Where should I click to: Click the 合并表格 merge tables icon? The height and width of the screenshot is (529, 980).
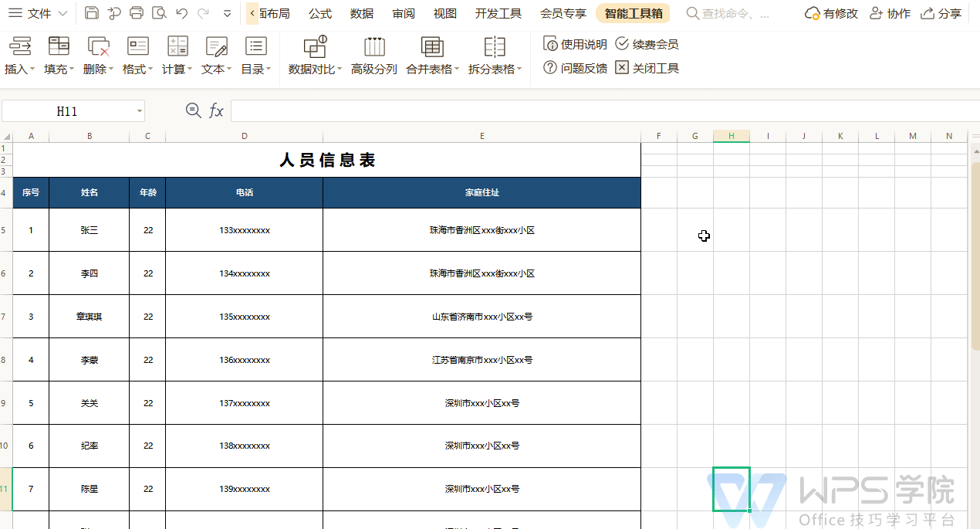(432, 46)
